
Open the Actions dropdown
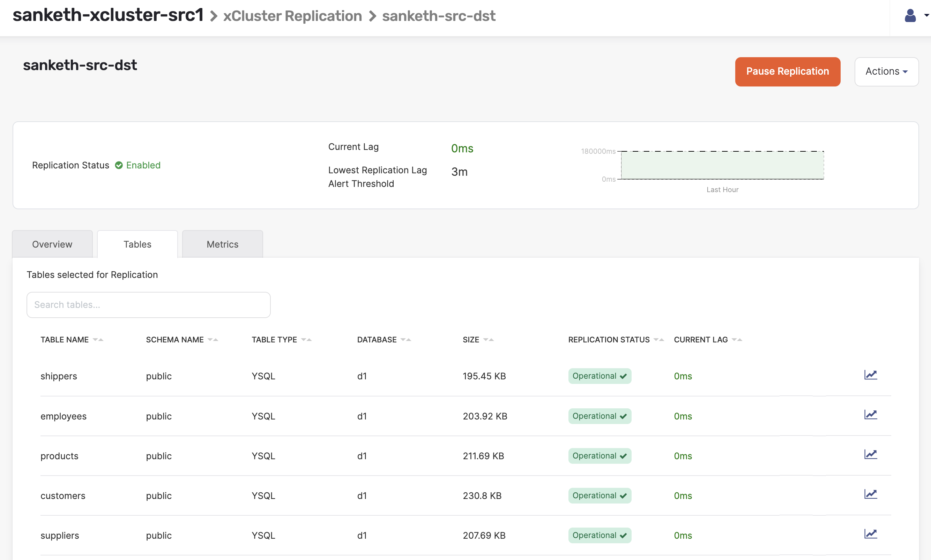pos(886,72)
